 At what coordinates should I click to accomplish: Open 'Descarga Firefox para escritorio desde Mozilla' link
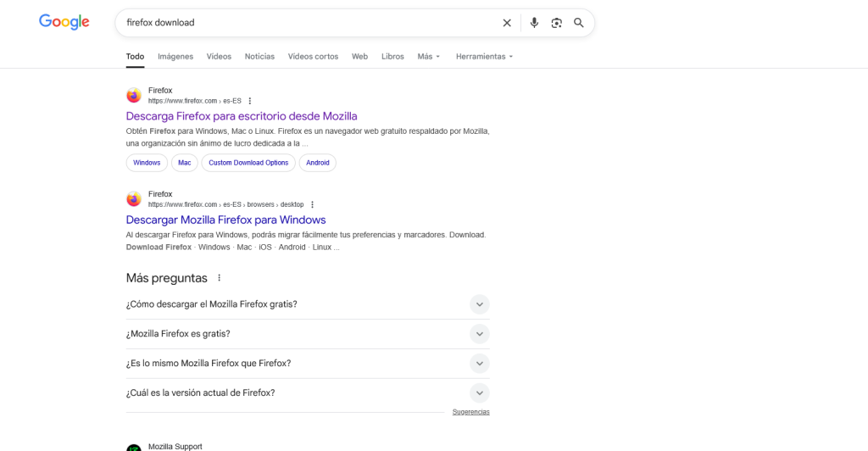coord(242,116)
